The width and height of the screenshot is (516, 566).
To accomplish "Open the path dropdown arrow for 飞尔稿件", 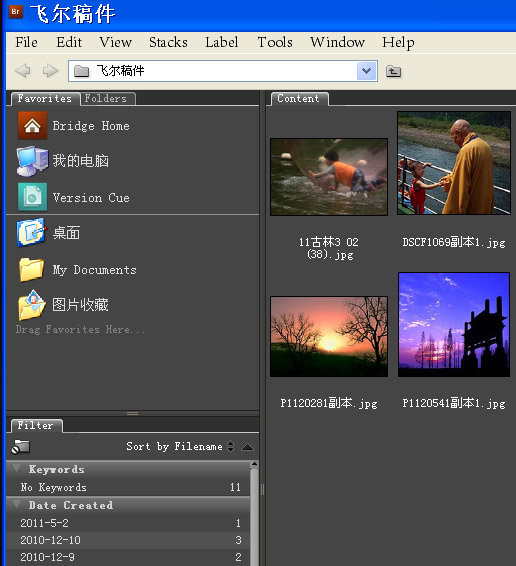I will coord(367,71).
